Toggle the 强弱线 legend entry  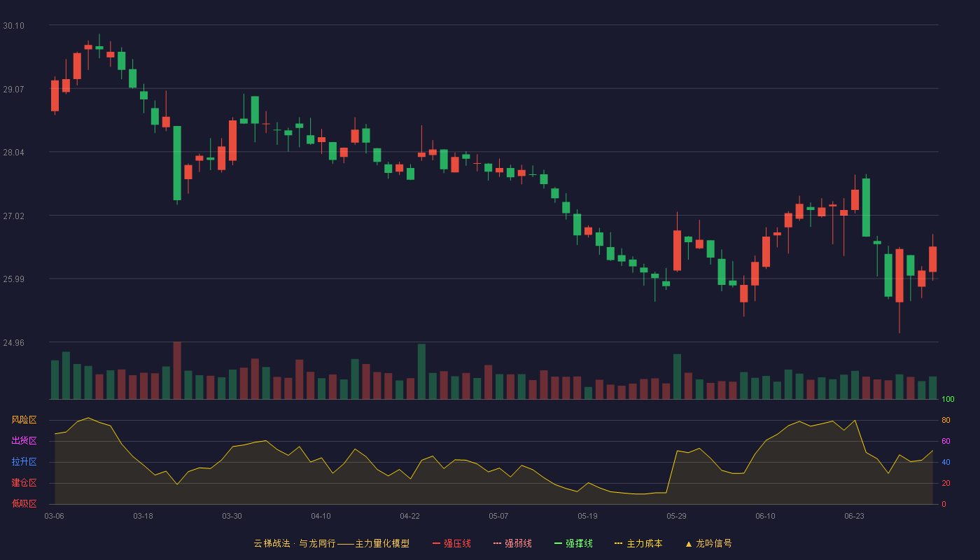click(512, 543)
